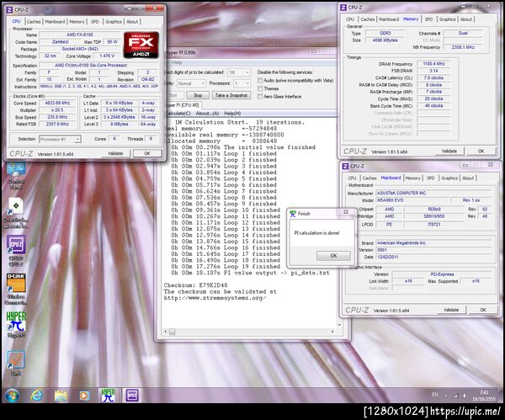Screen dimensions: 505x420
Task: Click OK in Finish dialog
Action: [333, 255]
